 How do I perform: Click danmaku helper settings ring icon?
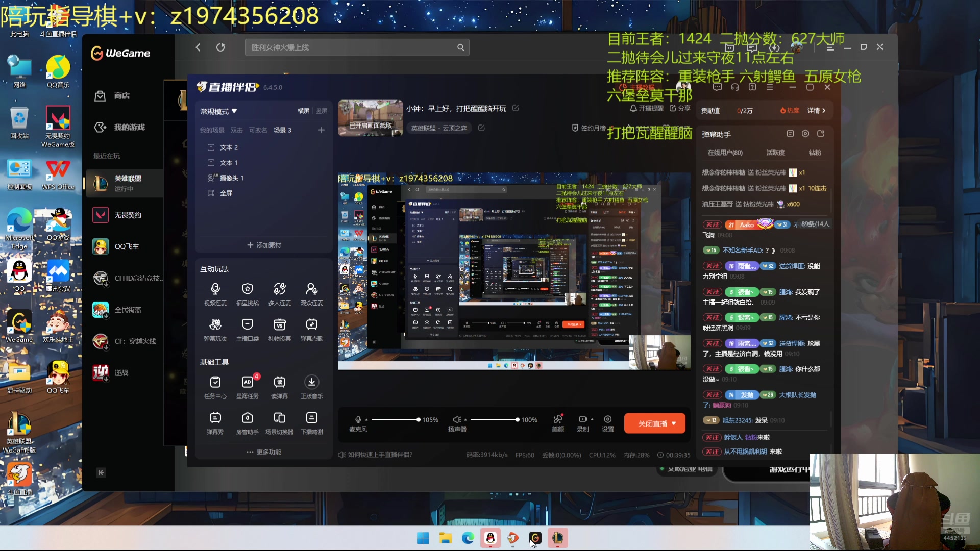point(805,134)
